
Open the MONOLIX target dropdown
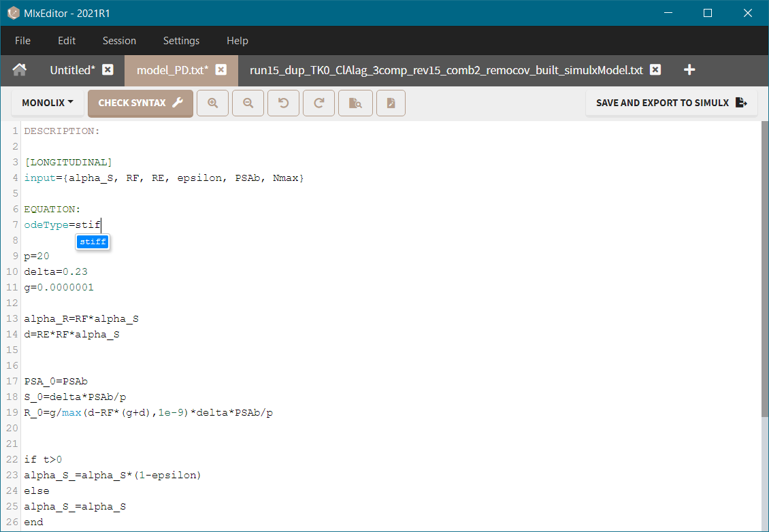[46, 102]
